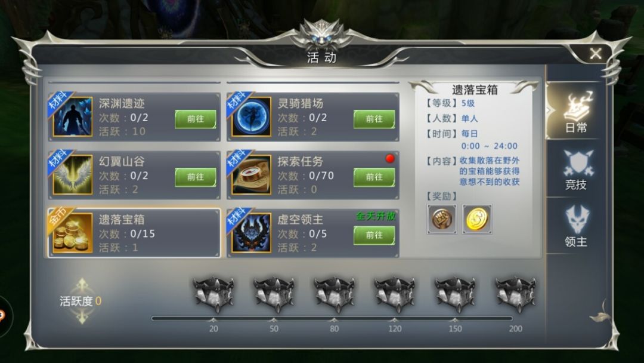644x363 pixels.
Task: Tap the 探索任务 compass icon
Action: click(x=252, y=175)
